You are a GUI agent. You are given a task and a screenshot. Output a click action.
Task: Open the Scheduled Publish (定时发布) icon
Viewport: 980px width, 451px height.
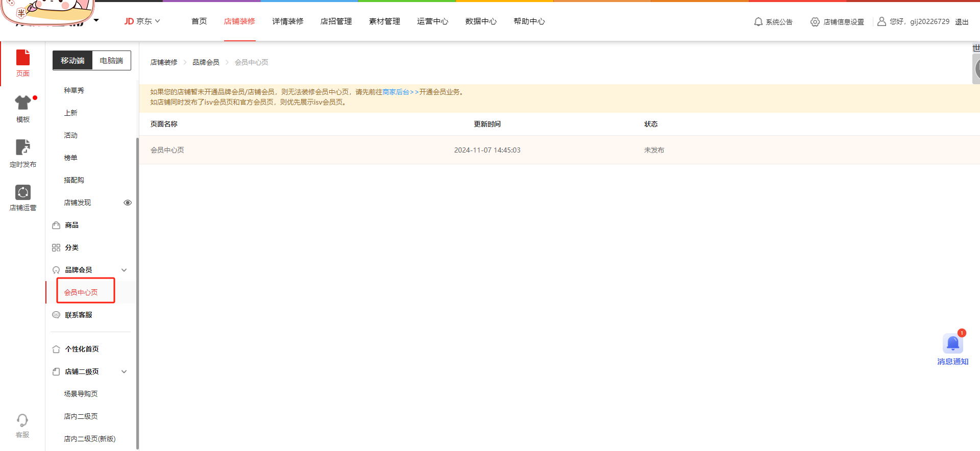(23, 148)
